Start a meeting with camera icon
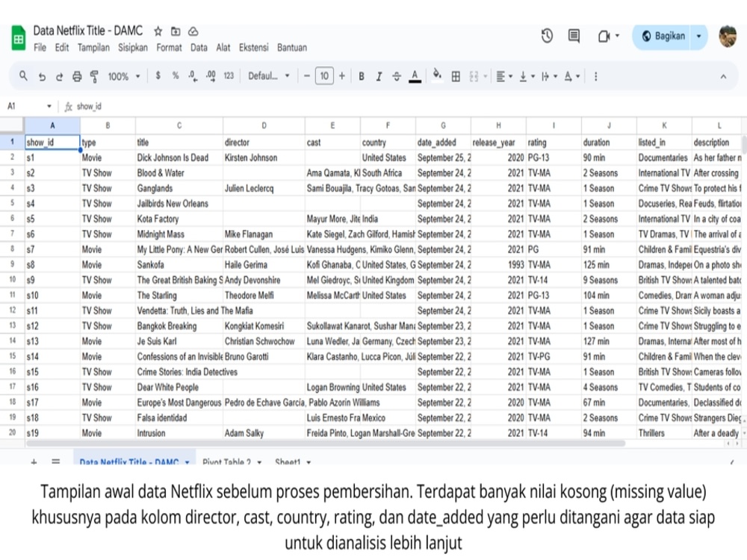 (x=604, y=36)
